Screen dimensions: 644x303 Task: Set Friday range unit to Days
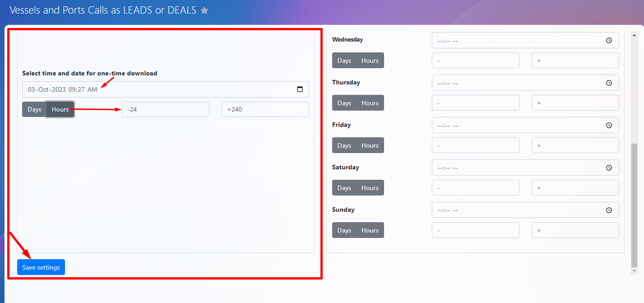(344, 145)
